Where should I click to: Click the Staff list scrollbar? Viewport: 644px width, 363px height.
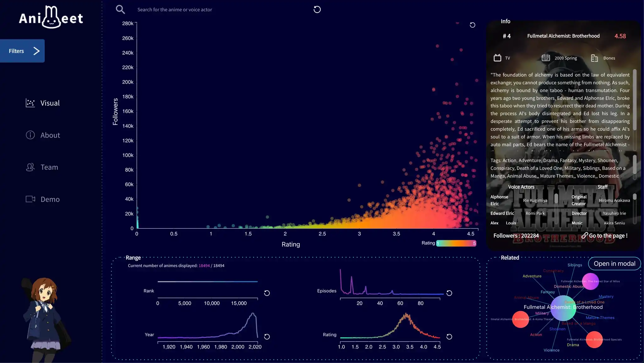tap(635, 197)
